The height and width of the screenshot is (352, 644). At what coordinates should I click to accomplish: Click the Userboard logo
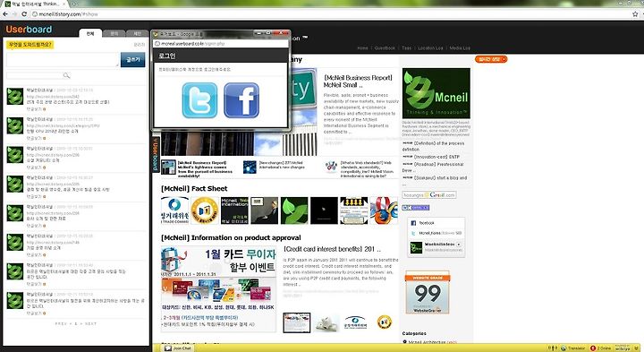point(29,30)
